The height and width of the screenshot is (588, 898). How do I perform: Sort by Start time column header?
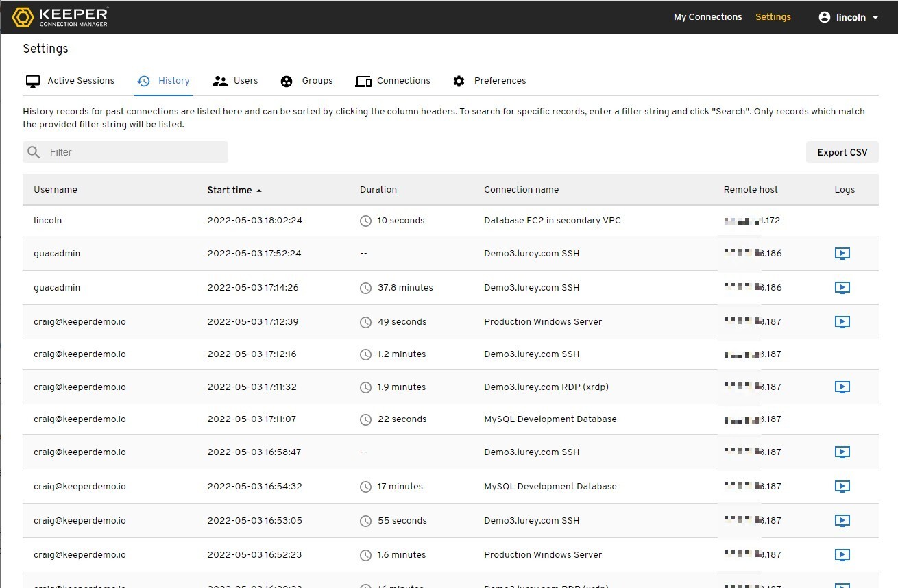click(x=230, y=190)
